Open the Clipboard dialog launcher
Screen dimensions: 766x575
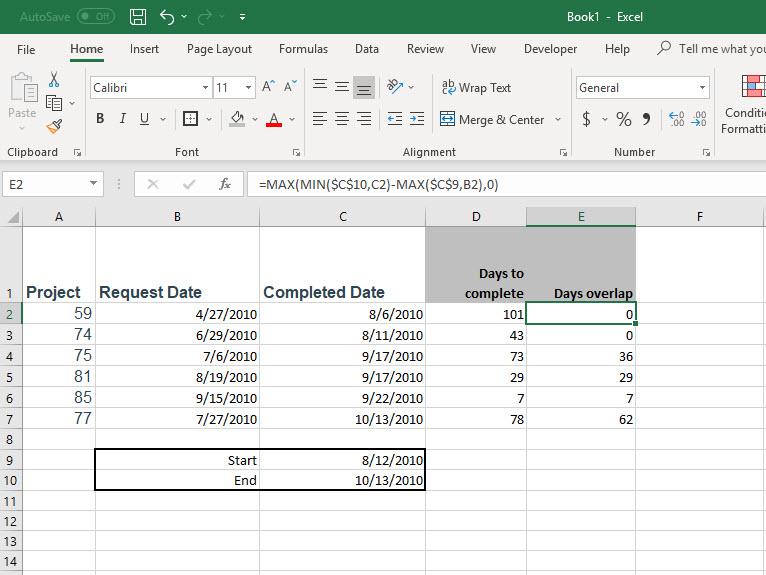[x=77, y=152]
